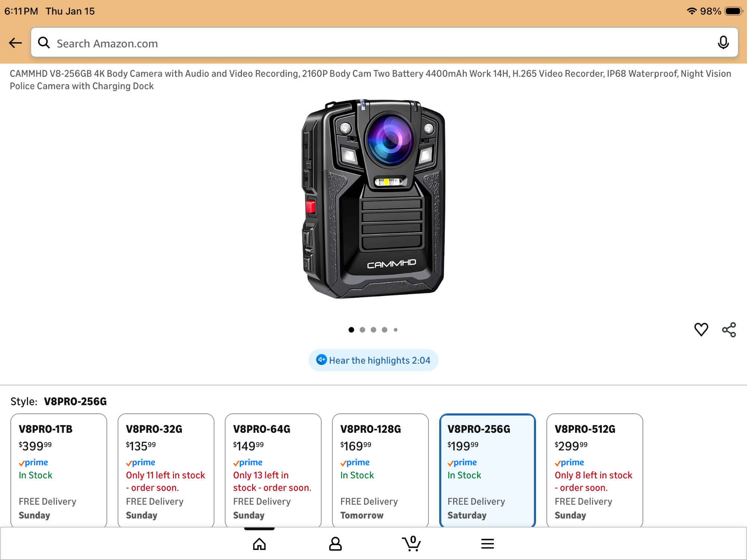This screenshot has height=560, width=747.
Task: Open the shopping cart icon
Action: click(x=411, y=544)
